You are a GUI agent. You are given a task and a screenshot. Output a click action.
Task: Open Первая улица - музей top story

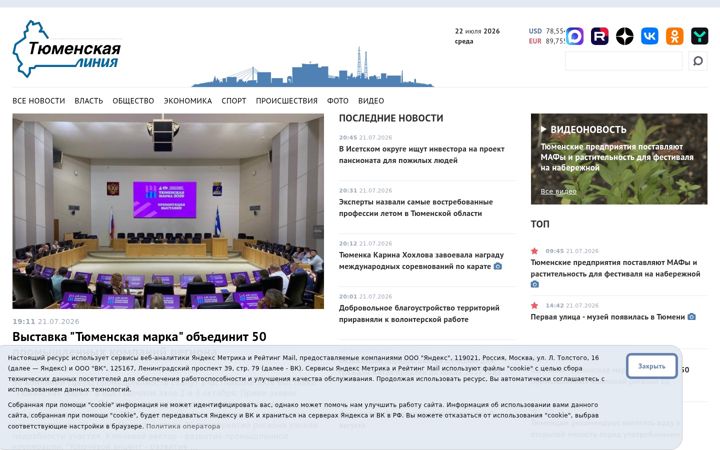[608, 317]
